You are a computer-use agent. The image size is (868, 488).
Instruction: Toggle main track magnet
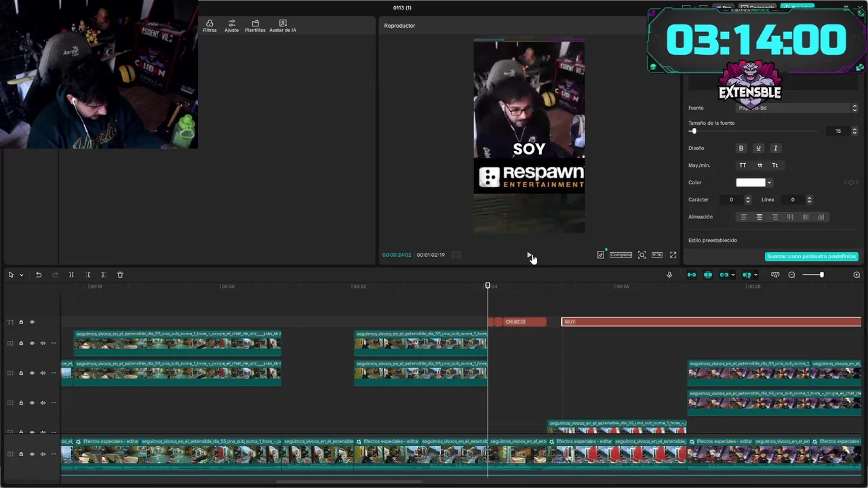pos(692,274)
